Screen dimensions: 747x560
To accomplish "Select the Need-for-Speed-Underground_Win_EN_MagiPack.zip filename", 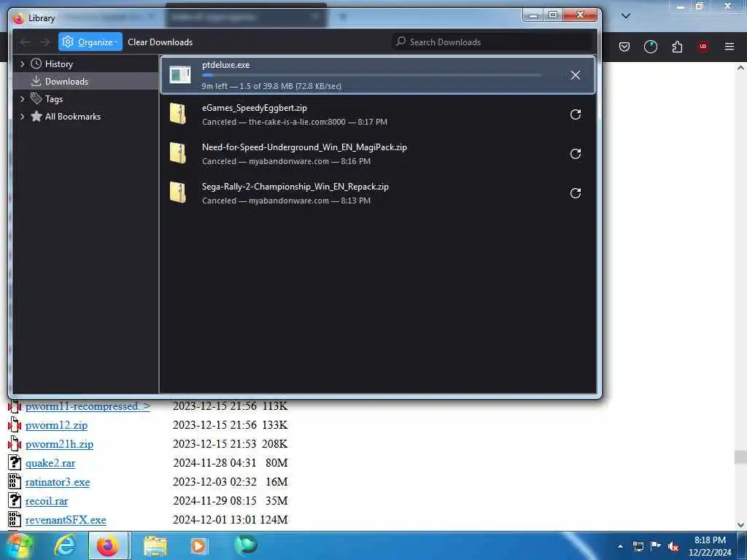I will point(304,147).
